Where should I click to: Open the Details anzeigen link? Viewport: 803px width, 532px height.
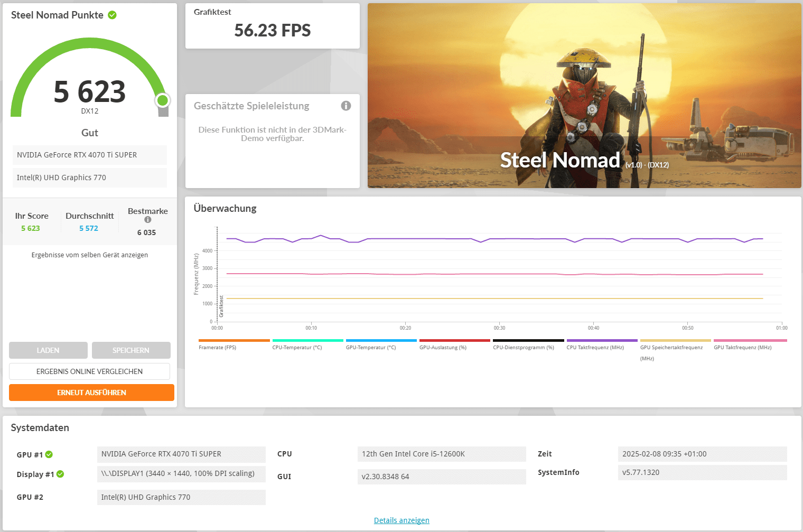(401, 520)
